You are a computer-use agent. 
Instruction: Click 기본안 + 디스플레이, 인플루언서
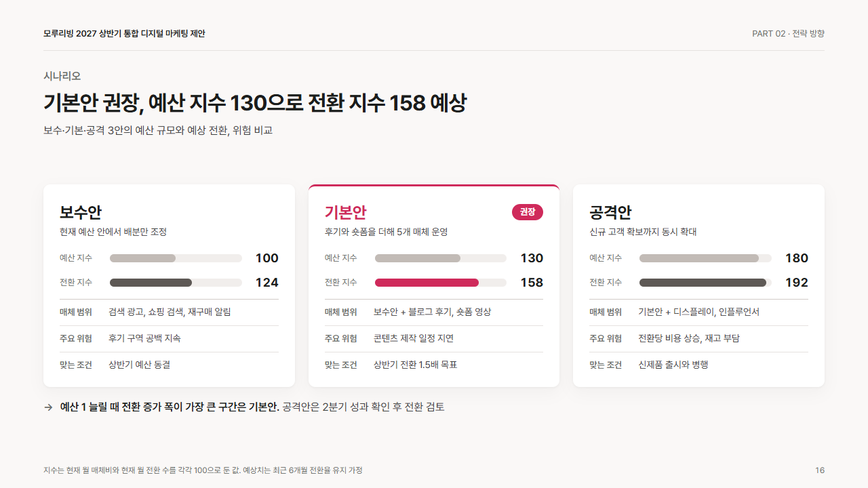(698, 312)
